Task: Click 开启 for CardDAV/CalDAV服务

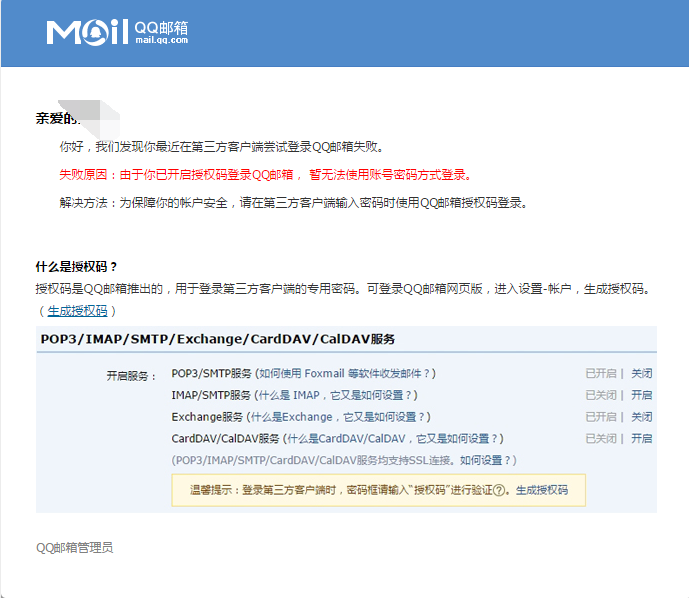Action: click(642, 438)
